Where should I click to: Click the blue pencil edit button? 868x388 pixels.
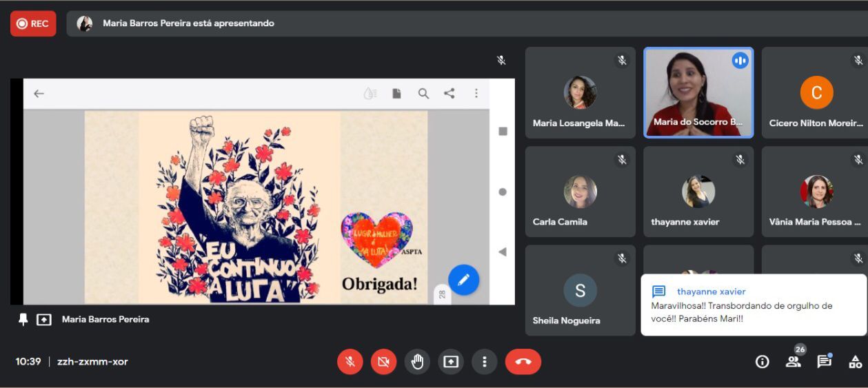(463, 280)
